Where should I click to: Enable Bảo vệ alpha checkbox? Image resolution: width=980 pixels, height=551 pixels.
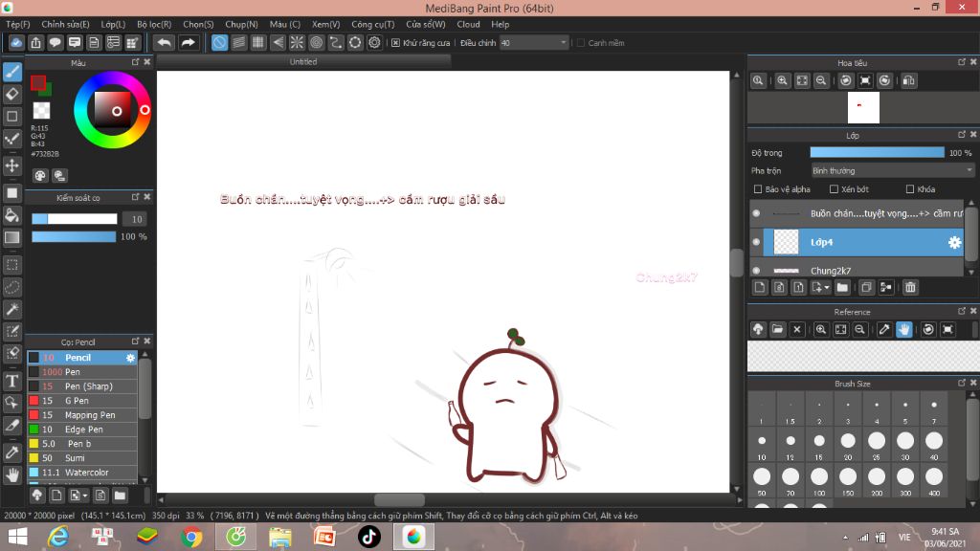point(758,189)
